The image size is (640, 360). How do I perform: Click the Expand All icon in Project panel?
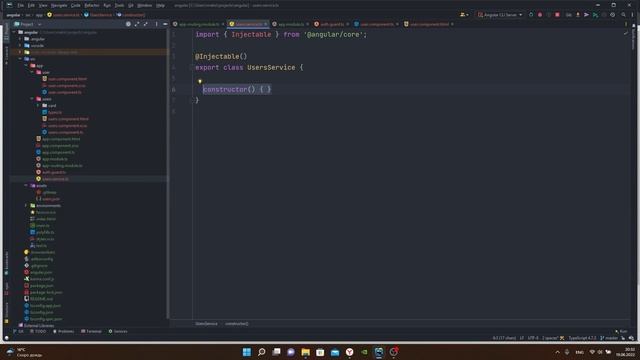137,24
